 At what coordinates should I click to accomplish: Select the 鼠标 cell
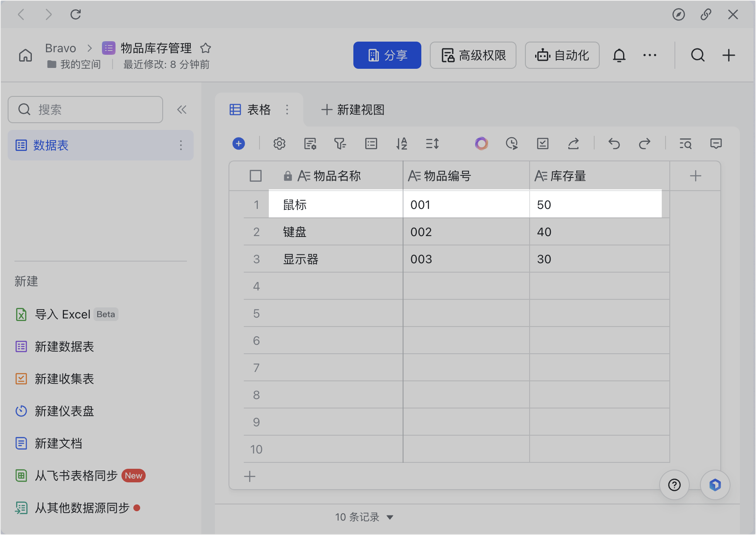336,205
